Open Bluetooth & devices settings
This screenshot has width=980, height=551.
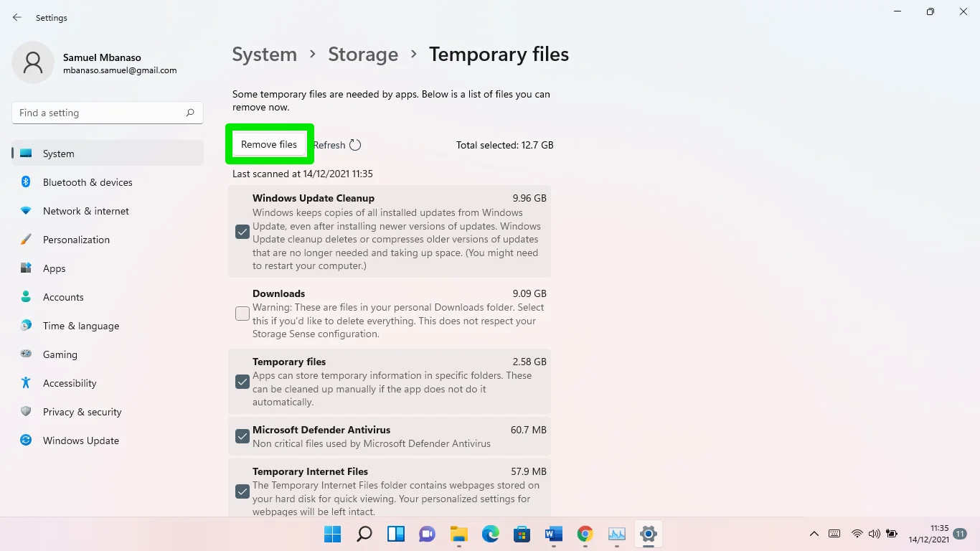[x=108, y=182]
